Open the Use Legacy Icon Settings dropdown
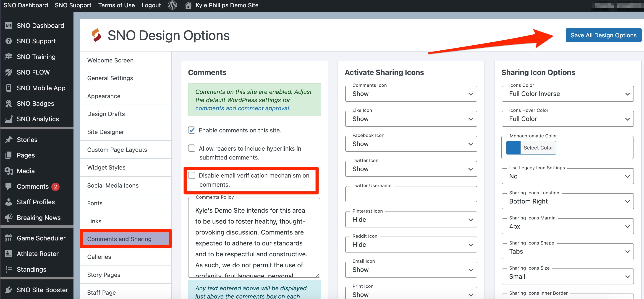Viewport: 644px width, 299px height. [x=568, y=176]
